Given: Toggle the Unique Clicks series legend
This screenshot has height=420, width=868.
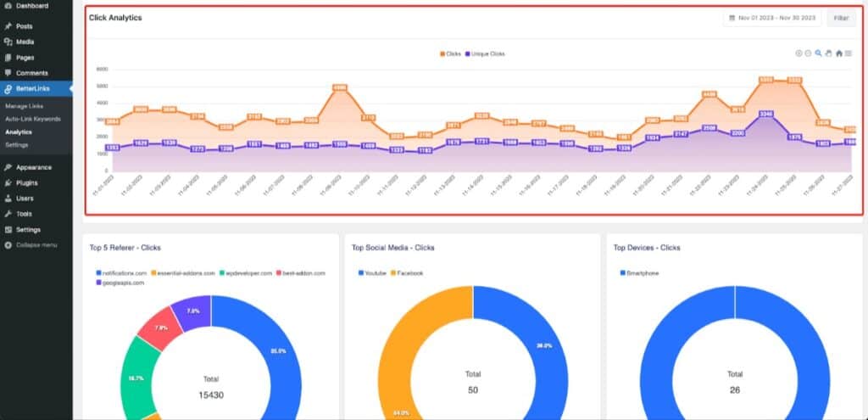Looking at the screenshot, I should tap(485, 53).
